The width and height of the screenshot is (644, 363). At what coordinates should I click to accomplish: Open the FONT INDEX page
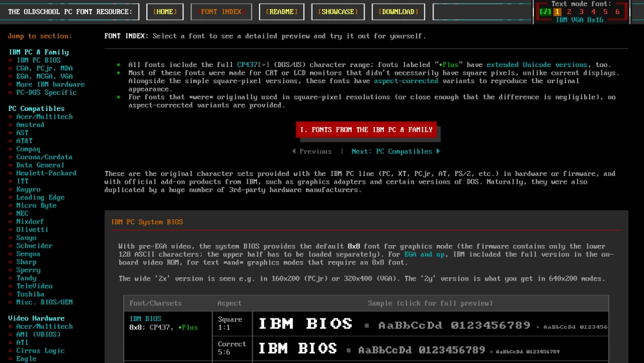pyautogui.click(x=221, y=12)
